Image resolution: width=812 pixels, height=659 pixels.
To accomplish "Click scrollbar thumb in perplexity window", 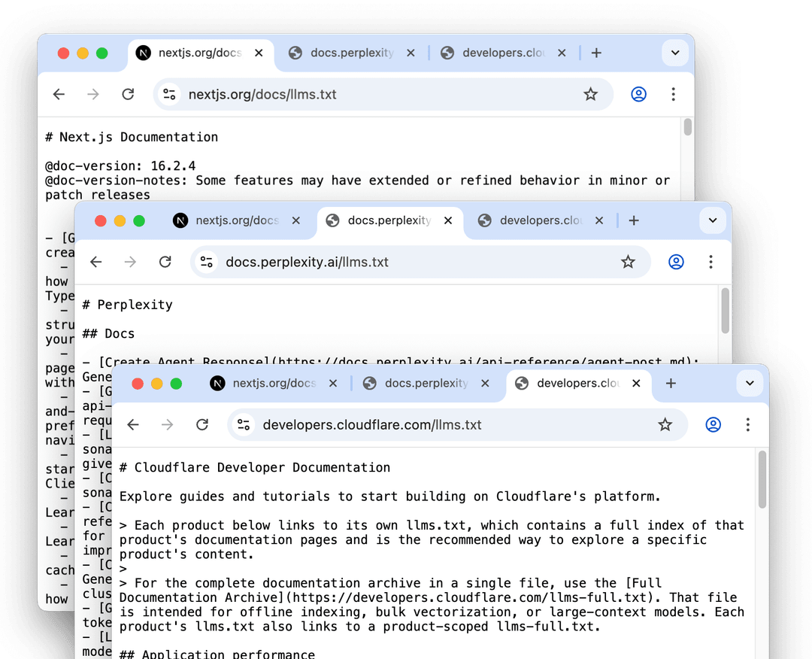I will pyautogui.click(x=725, y=311).
